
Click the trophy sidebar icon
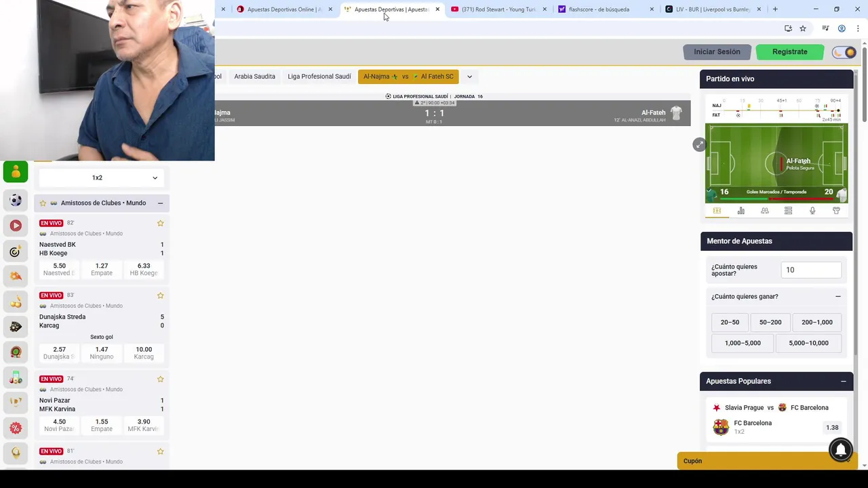[x=16, y=402]
